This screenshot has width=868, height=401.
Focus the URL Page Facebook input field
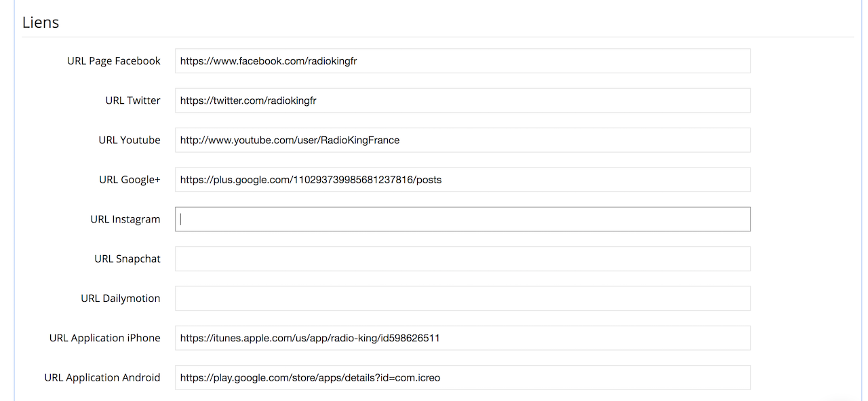pos(462,60)
